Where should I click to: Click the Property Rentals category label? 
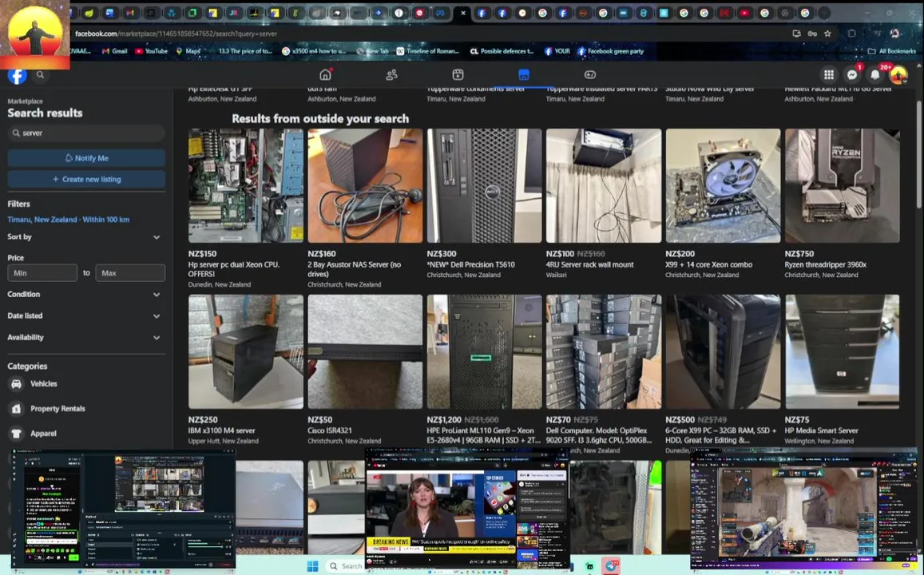pyautogui.click(x=58, y=408)
